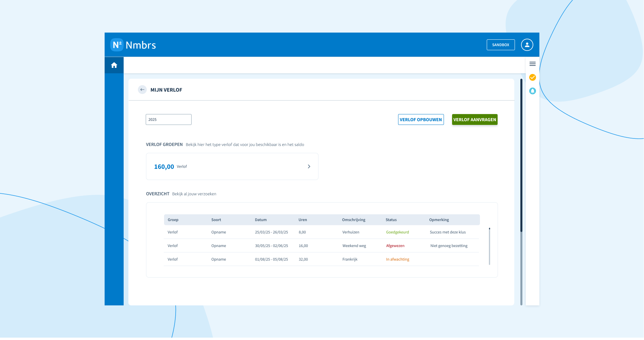Open the notifications bell icon

[x=533, y=91]
